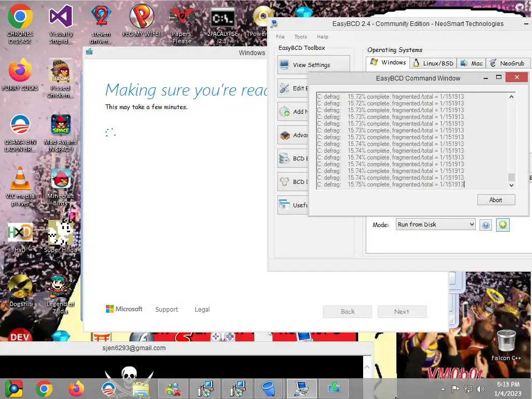Click the Usefu... toolbox button in EasyBCD
532x399 pixels.
(293, 205)
